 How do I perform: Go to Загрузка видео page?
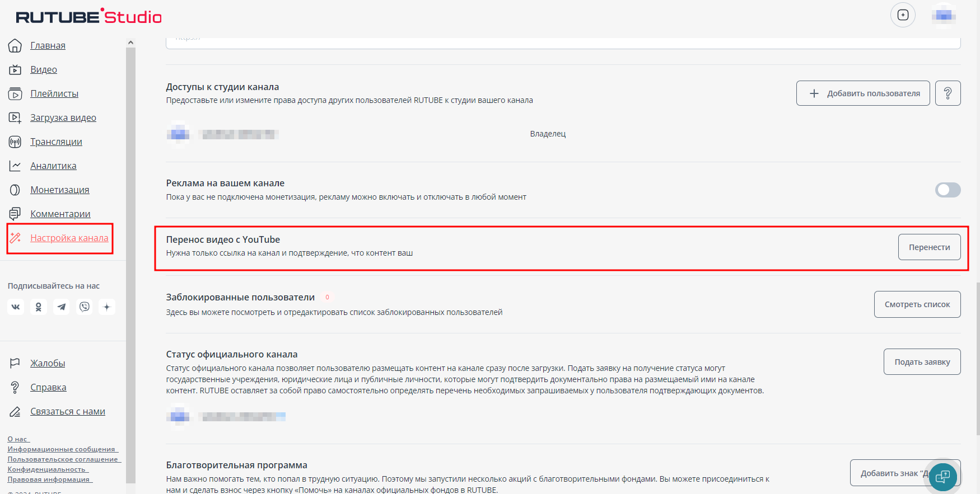(x=63, y=117)
